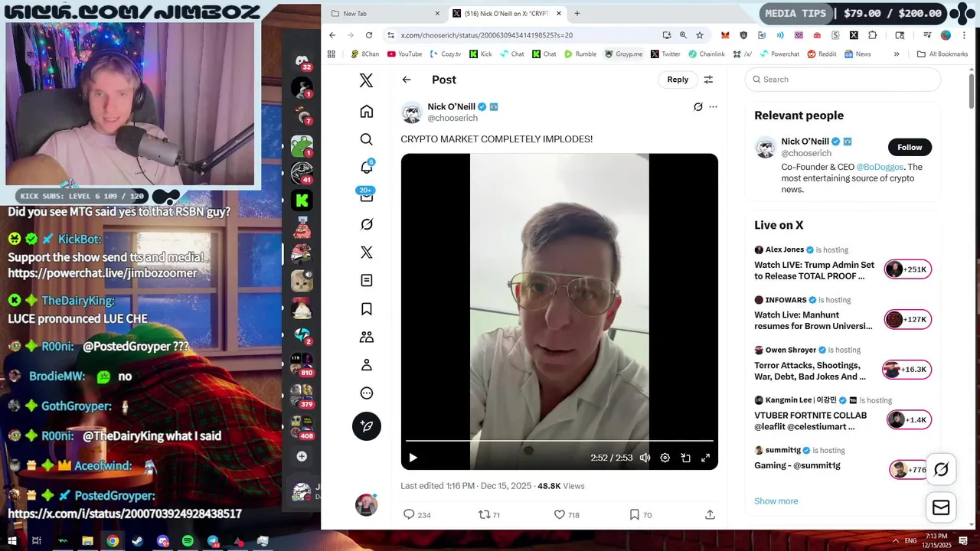Click Show more under Live on X
This screenshot has height=551, width=980.
pyautogui.click(x=776, y=501)
